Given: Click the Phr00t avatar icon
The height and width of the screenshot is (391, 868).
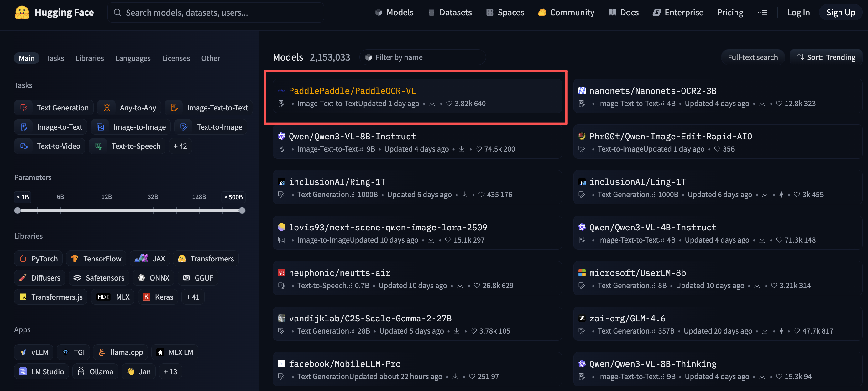Looking at the screenshot, I should coord(582,136).
